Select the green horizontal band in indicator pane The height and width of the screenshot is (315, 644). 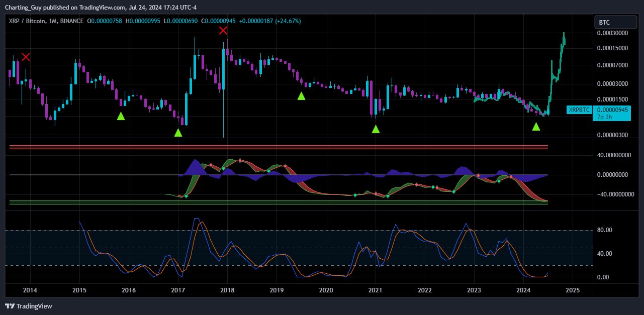[x=278, y=202]
